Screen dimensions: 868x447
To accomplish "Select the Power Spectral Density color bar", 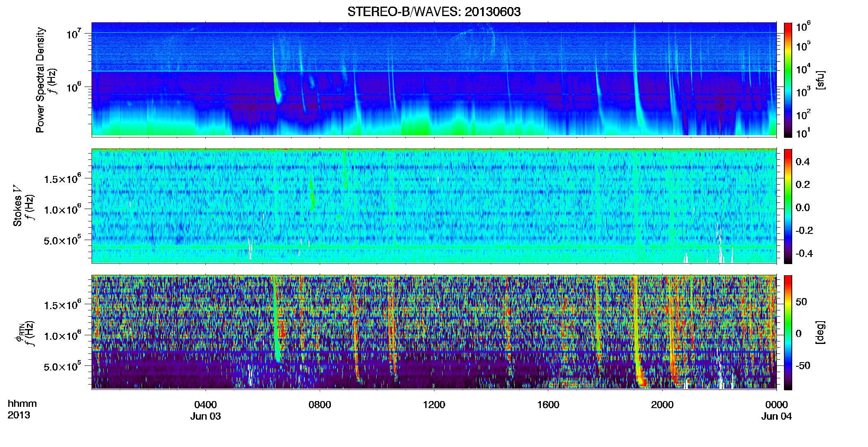I will pos(788,80).
